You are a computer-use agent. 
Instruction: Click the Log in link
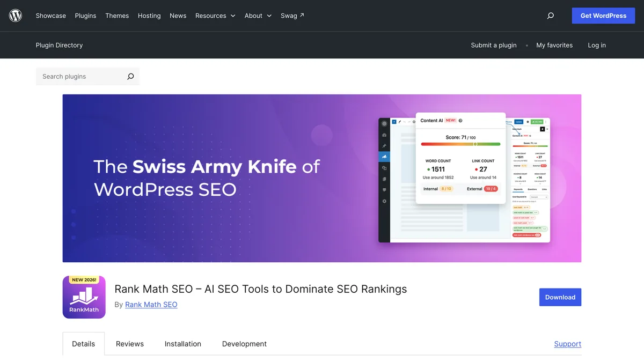(597, 45)
